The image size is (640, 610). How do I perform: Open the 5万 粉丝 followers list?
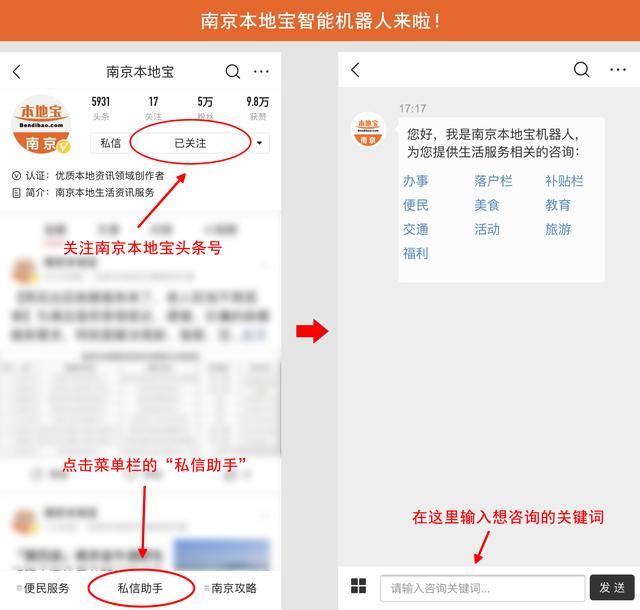pos(205,108)
